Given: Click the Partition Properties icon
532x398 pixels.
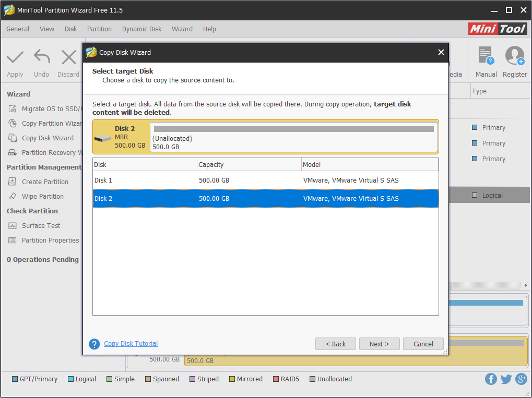Looking at the screenshot, I should click(x=12, y=240).
